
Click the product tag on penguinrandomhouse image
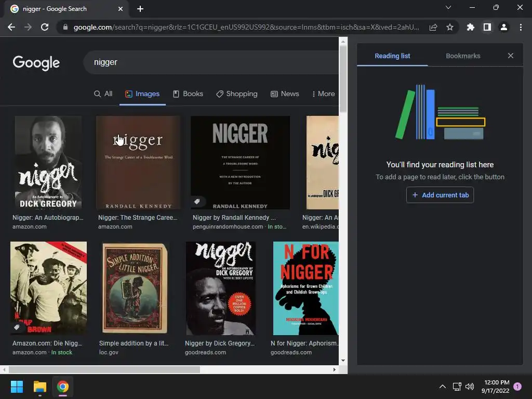(197, 202)
